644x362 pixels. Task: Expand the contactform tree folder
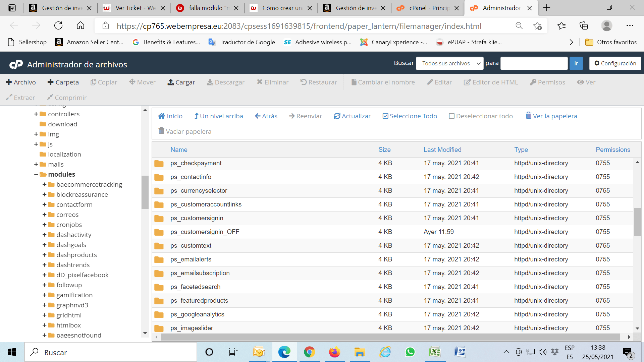click(x=44, y=204)
